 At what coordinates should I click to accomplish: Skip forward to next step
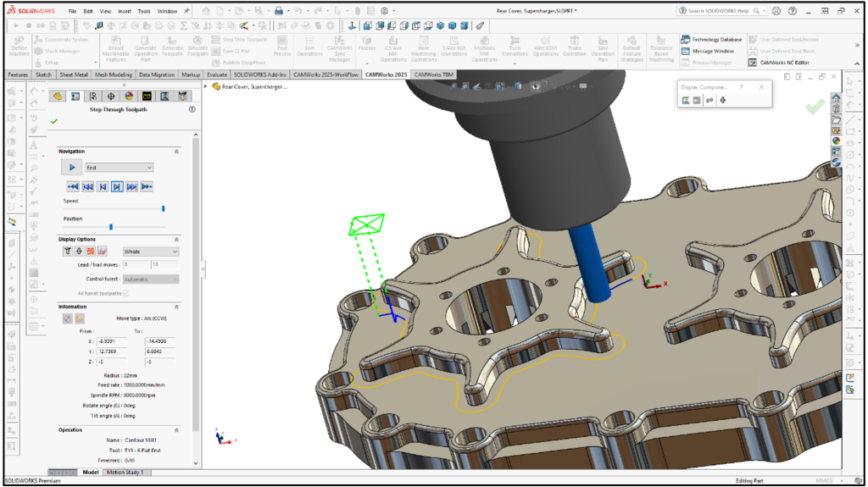[x=131, y=186]
